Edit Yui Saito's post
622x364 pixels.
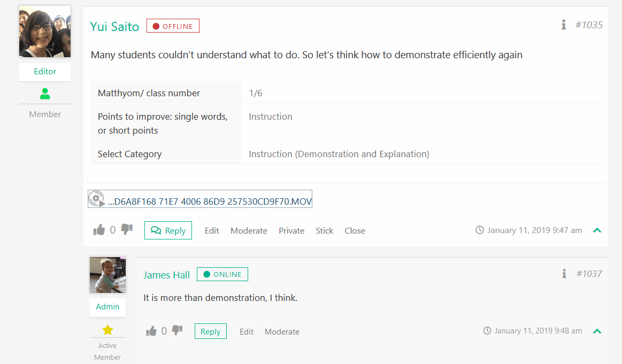212,231
